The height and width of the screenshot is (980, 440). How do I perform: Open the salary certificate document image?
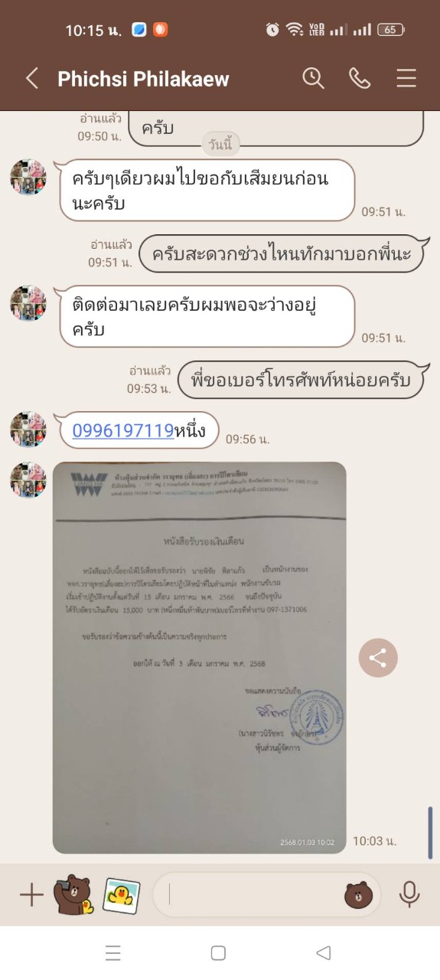(199, 658)
